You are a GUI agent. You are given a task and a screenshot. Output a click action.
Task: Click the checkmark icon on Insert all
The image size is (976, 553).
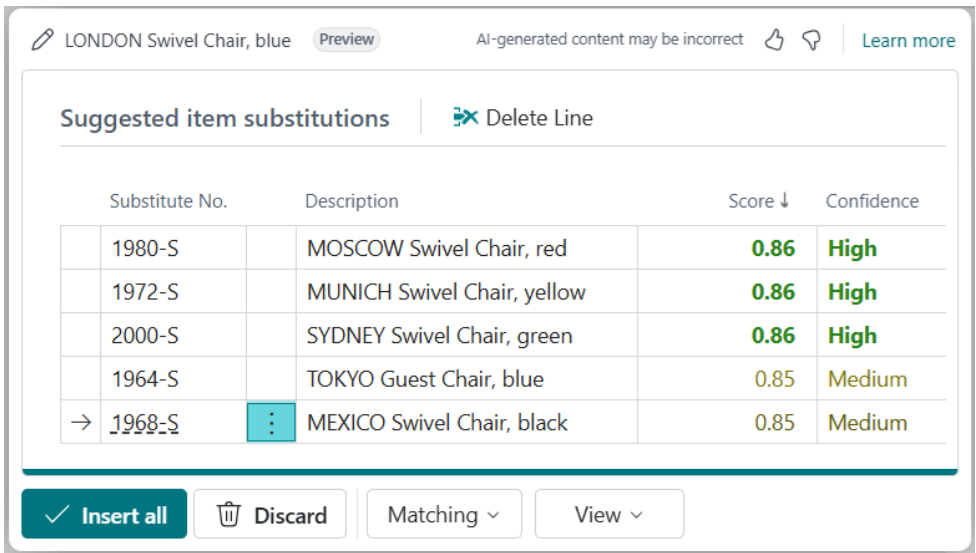(x=57, y=515)
